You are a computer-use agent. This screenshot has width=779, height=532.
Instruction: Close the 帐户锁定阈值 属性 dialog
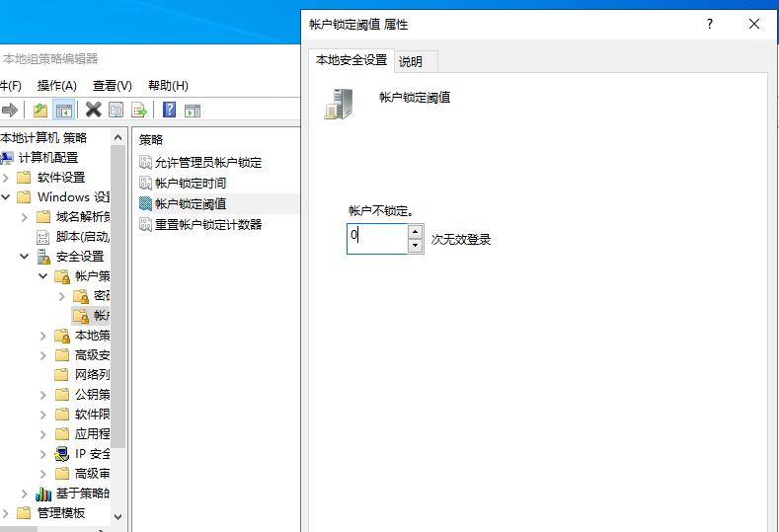coord(754,24)
